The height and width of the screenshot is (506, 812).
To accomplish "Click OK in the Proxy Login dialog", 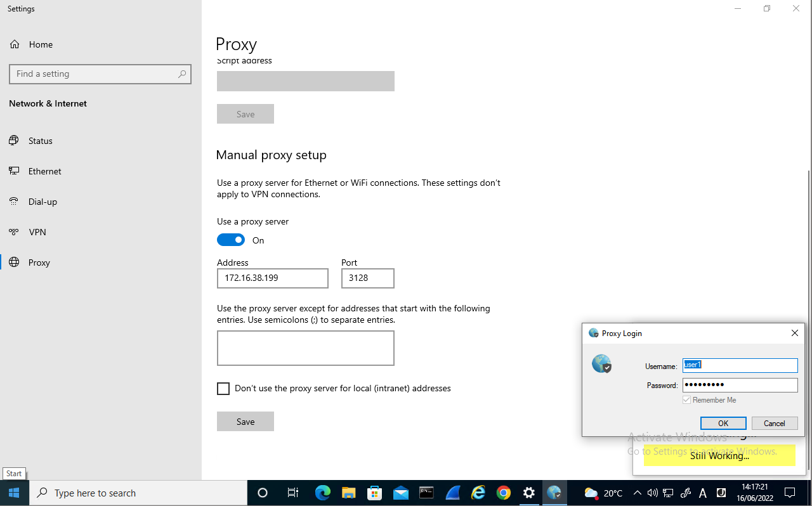I will [723, 423].
